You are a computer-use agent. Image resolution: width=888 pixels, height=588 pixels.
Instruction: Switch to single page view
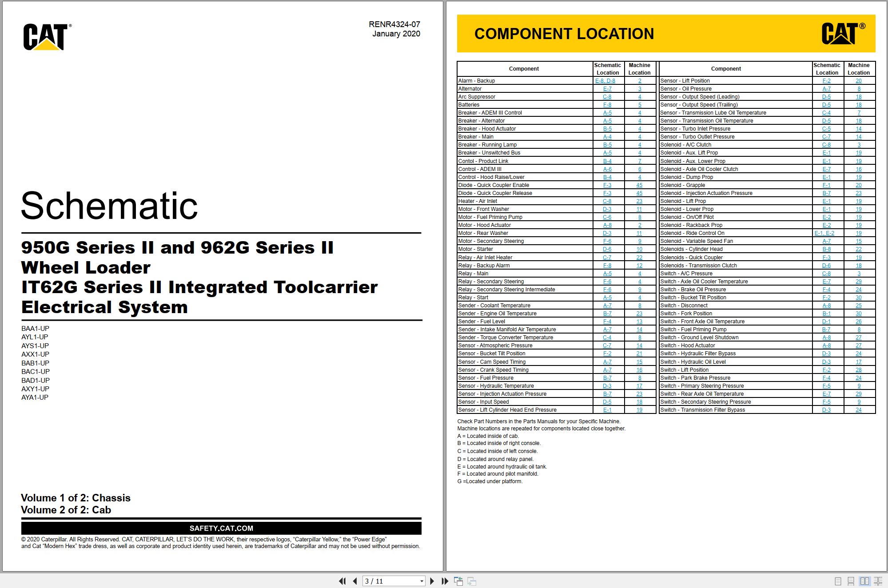[x=838, y=581]
